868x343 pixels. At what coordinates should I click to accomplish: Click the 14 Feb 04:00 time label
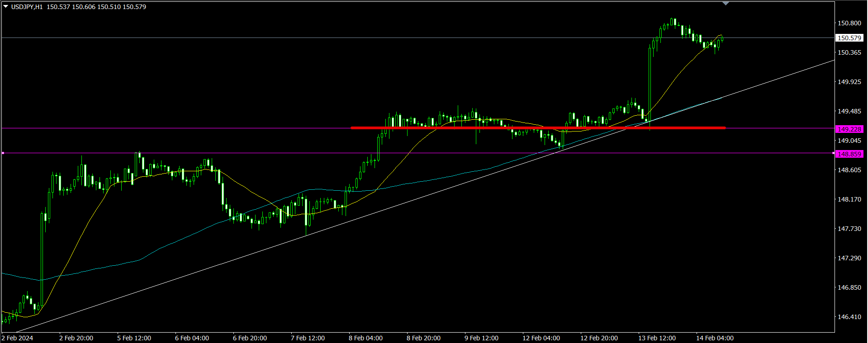pos(715,338)
